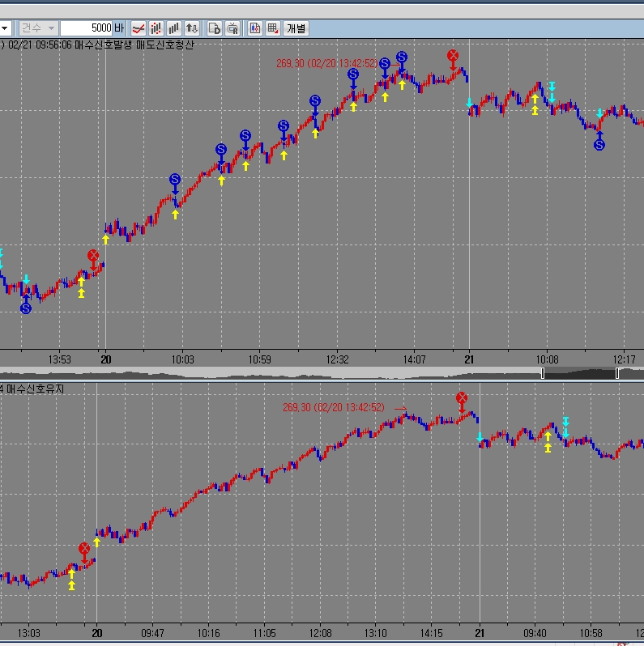Viewport: 644px width, 646px height.
Task: Click the document D toolbar icon
Action: 215,28
